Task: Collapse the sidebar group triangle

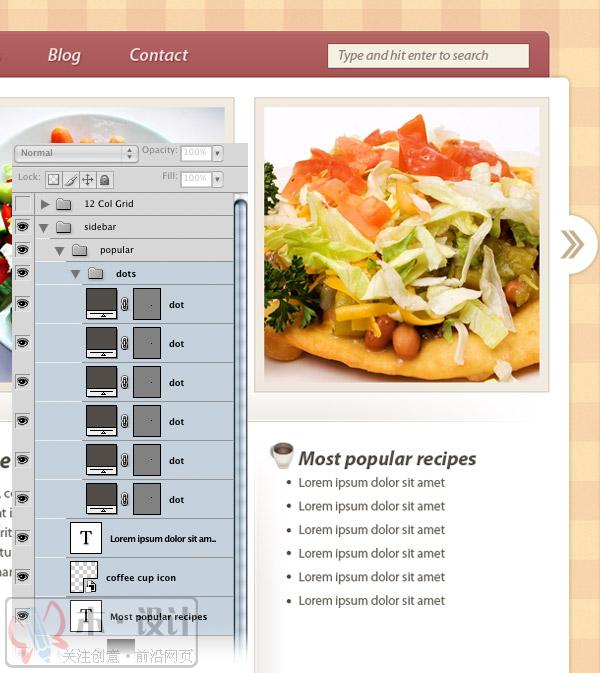Action: coord(43,228)
